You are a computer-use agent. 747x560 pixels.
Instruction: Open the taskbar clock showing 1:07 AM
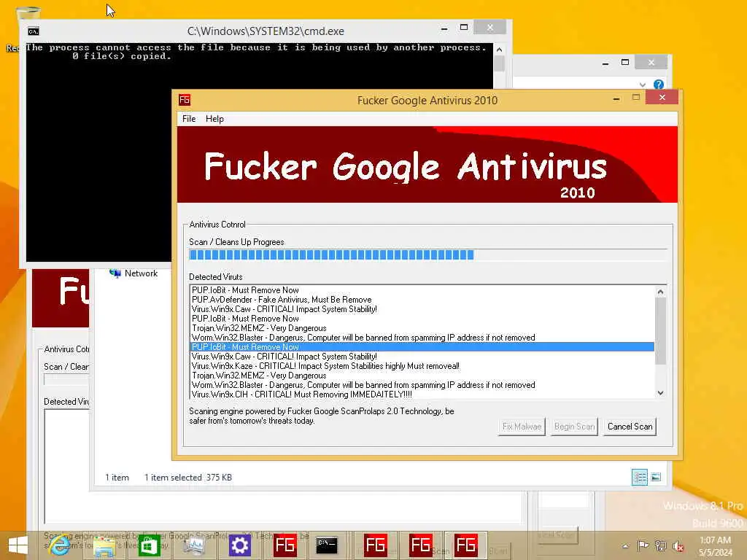(715, 545)
